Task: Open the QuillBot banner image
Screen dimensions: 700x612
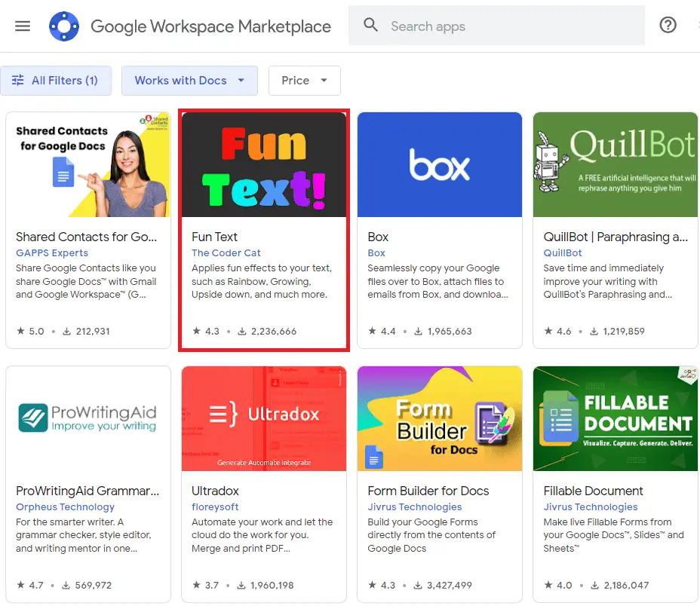Action: (x=616, y=164)
